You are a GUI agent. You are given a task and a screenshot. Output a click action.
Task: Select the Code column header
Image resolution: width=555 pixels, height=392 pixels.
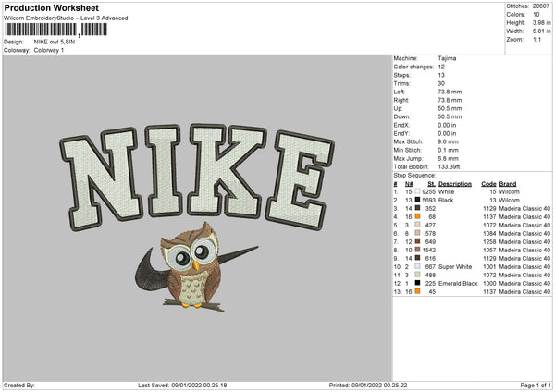(x=487, y=182)
